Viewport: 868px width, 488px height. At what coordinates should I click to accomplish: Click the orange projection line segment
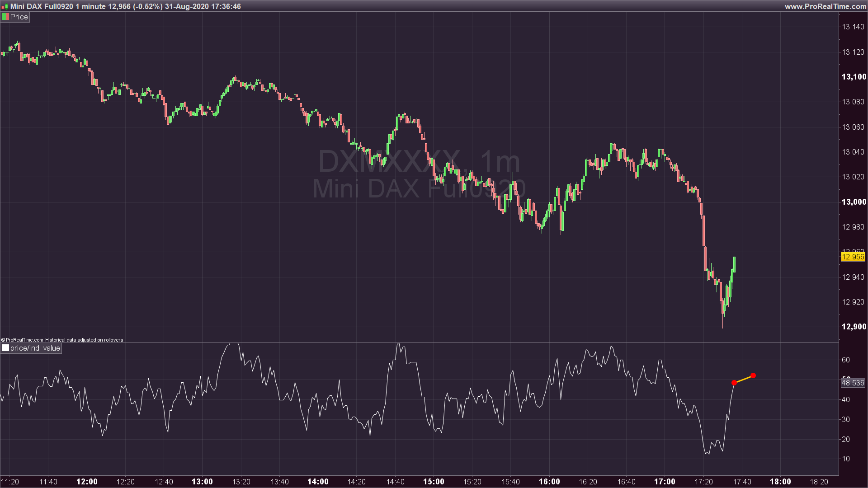pyautogui.click(x=744, y=379)
